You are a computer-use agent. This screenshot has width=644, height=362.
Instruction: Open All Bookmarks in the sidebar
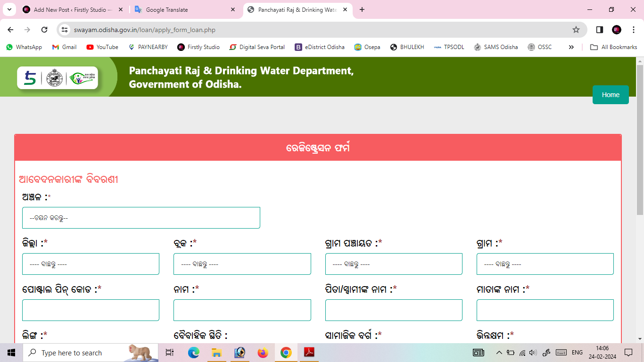pos(613,47)
